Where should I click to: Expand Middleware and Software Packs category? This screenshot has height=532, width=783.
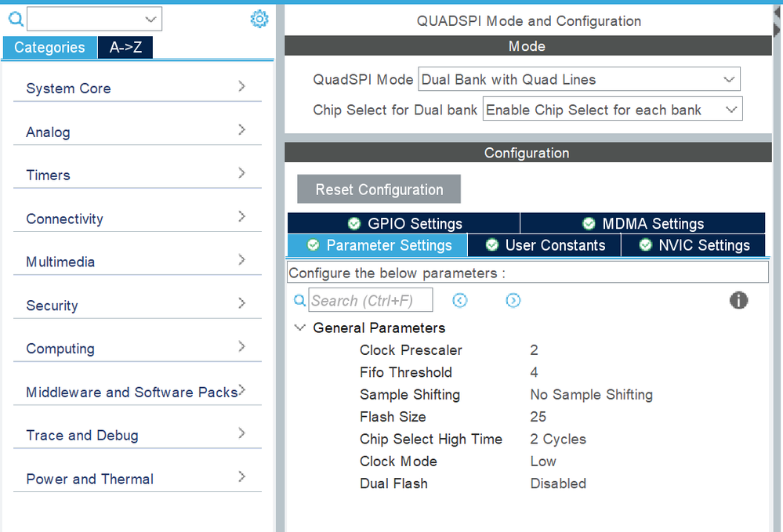[x=137, y=393]
